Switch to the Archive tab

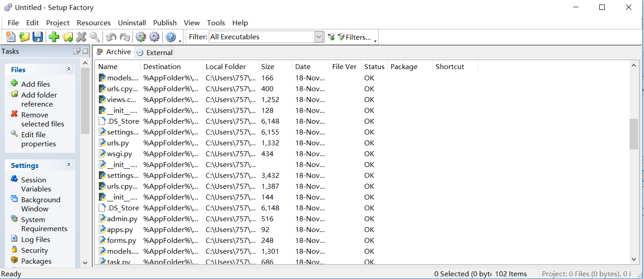pos(114,52)
